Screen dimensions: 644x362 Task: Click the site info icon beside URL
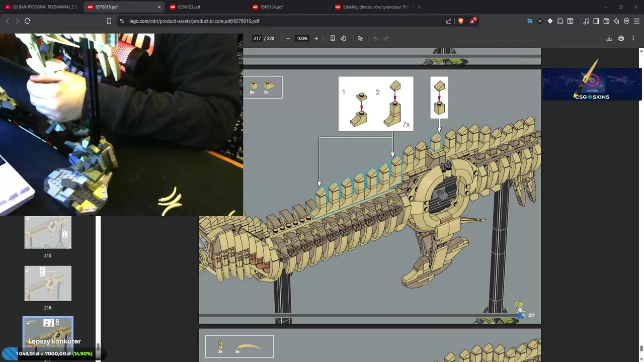(122, 21)
